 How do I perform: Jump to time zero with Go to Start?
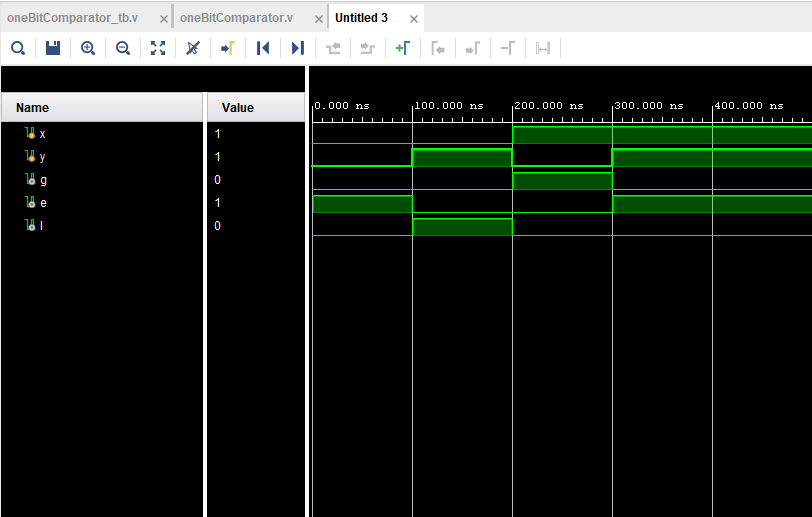click(263, 48)
